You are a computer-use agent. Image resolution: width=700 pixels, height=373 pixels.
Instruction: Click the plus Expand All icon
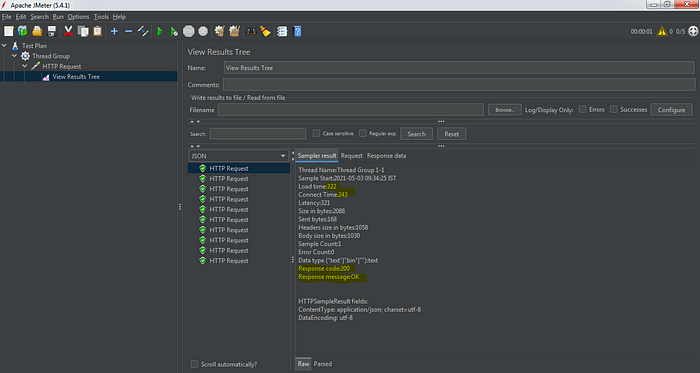pyautogui.click(x=114, y=31)
